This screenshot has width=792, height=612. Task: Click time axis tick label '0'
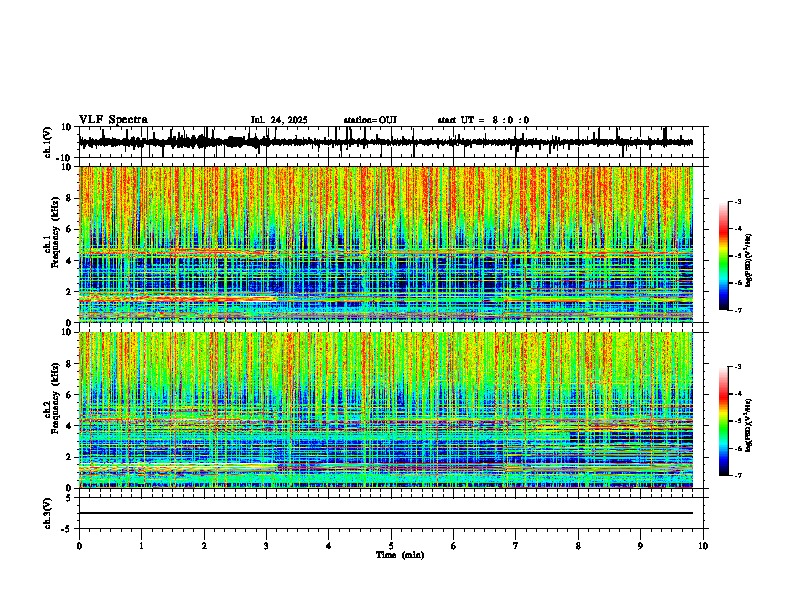click(x=79, y=546)
